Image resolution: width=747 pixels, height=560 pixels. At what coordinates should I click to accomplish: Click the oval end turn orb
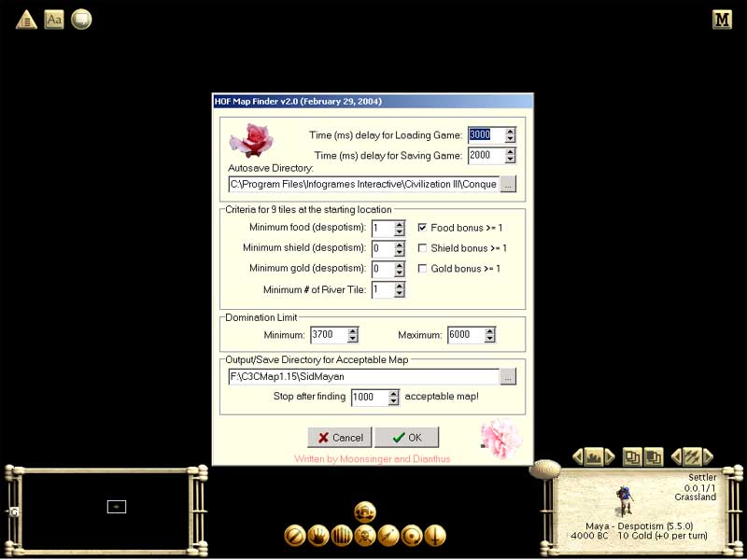click(545, 469)
